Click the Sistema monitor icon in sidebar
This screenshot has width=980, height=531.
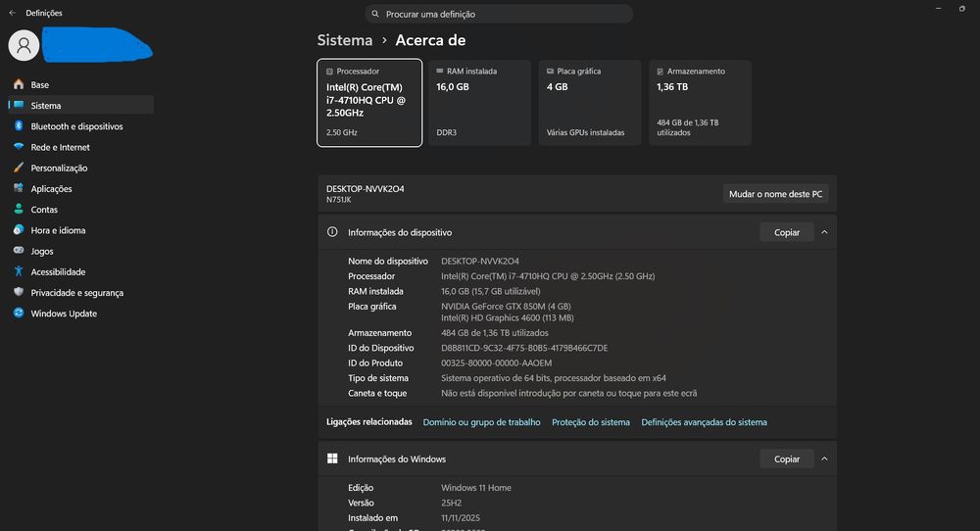pos(19,105)
